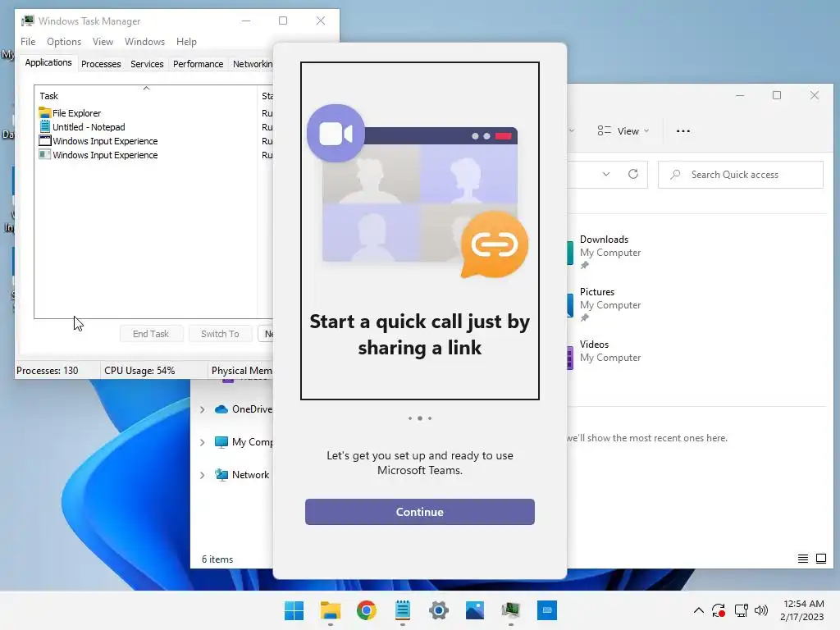Refresh the File Explorer folder

633,175
